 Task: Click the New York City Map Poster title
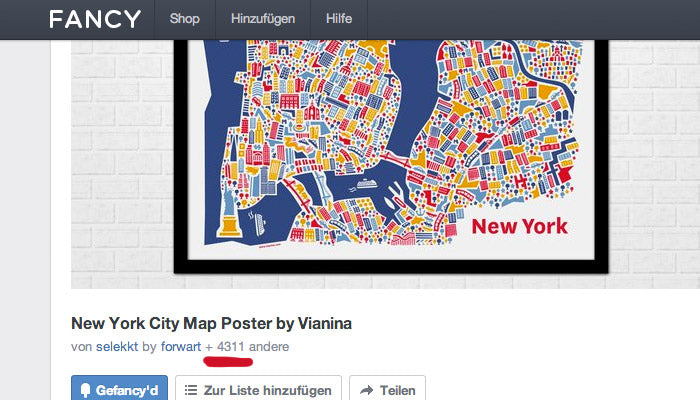click(211, 323)
